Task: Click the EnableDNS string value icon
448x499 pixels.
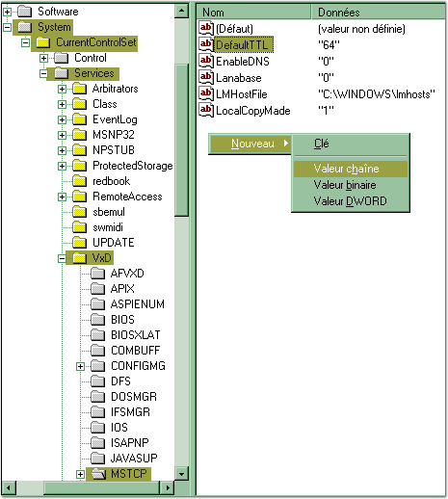Action: click(x=206, y=61)
